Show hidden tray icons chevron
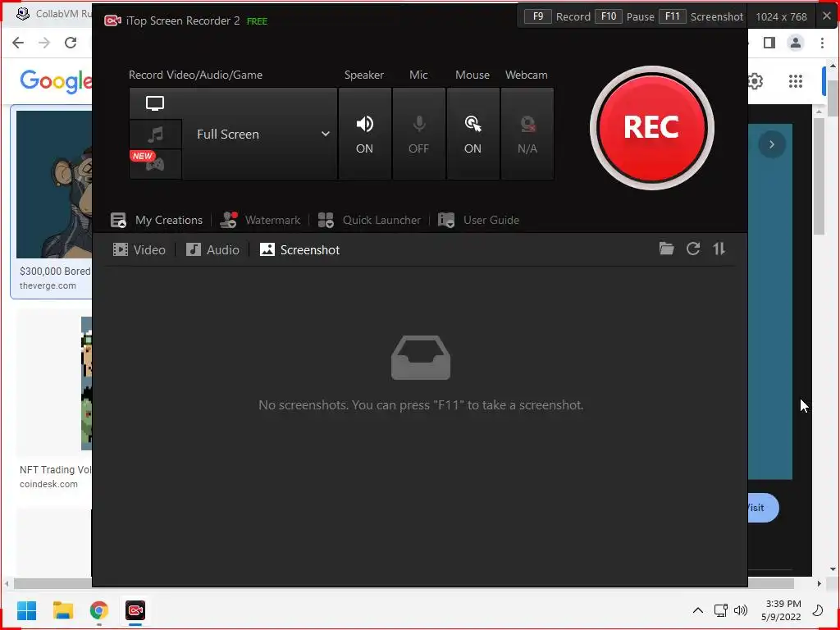Image resolution: width=840 pixels, height=630 pixels. coord(697,610)
